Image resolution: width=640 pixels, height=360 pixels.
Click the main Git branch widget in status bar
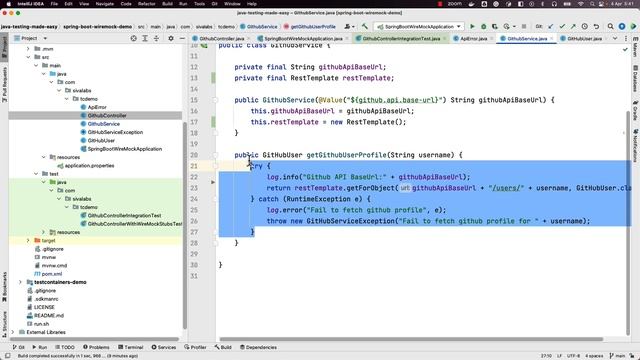click(x=618, y=356)
